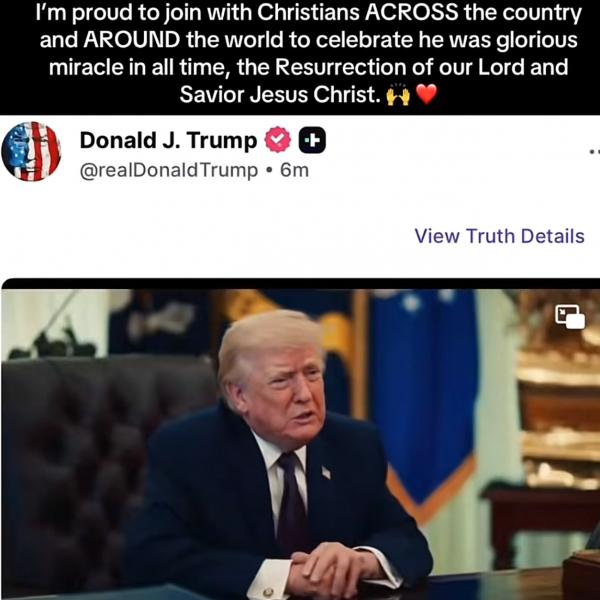Viewport: 600px width, 600px height.
Task: Select the word Resurrection in caption
Action: point(341,67)
